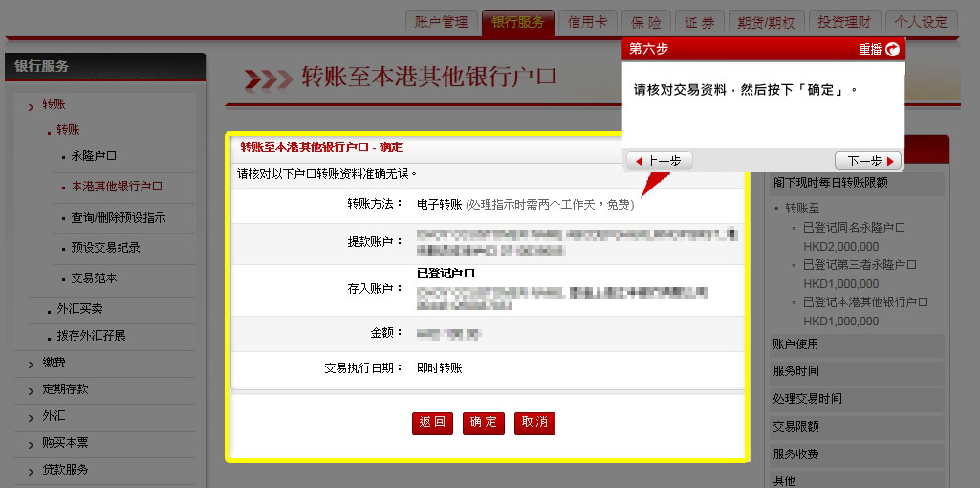Open the 账户管理 tab
Viewport: 980px width, 488px height.
pos(442,22)
